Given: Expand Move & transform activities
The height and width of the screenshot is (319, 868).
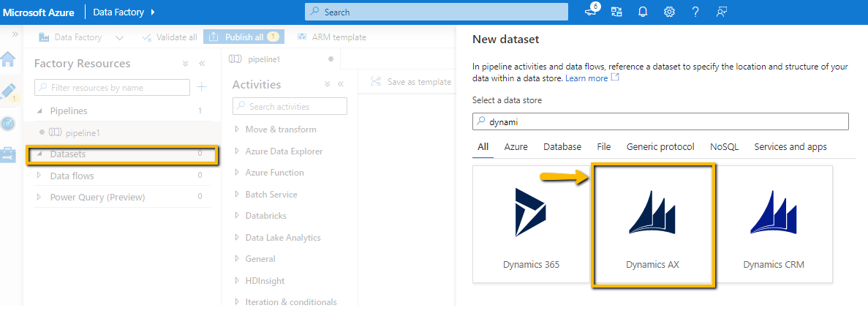Looking at the screenshot, I should [x=237, y=129].
